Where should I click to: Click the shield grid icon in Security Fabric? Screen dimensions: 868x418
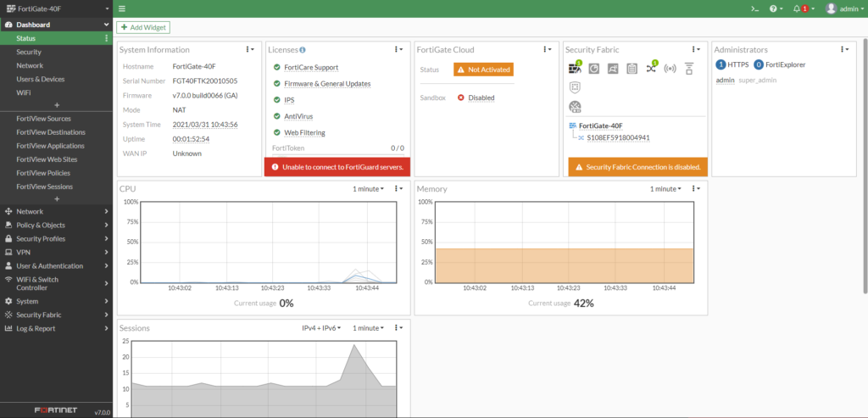pos(575,87)
